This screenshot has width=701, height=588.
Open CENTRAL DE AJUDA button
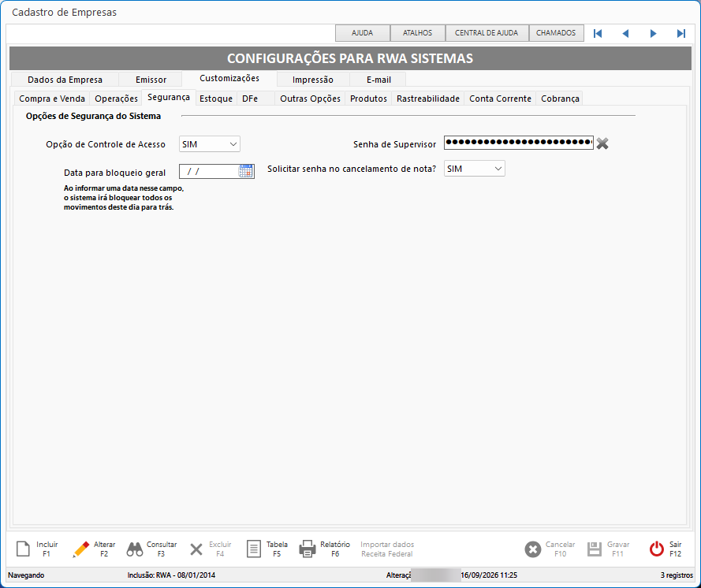coord(487,33)
